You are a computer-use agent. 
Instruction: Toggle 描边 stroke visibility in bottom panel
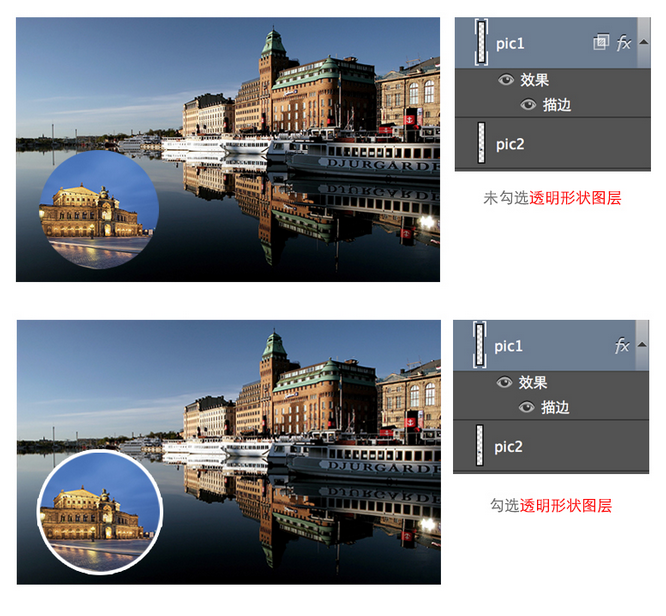[526, 407]
